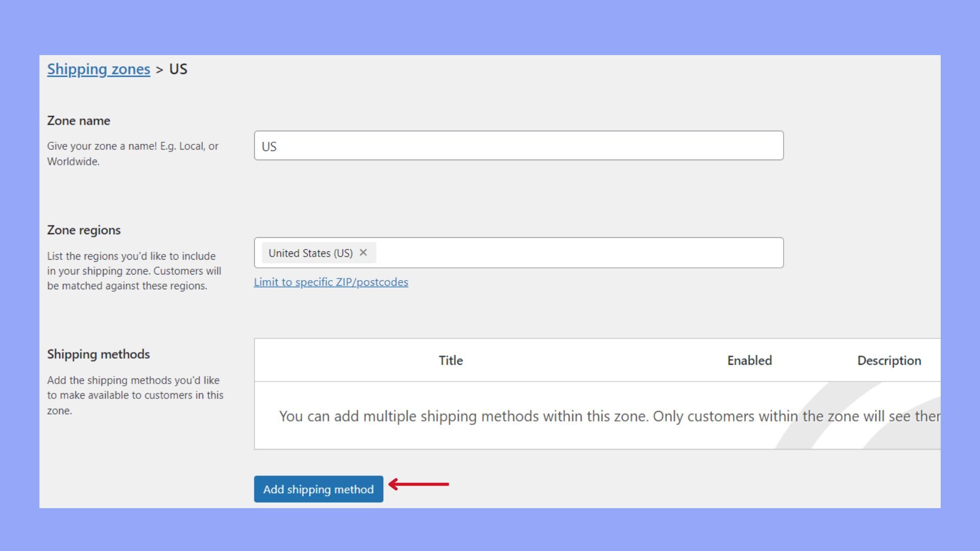Click the US breadcrumb text

178,69
